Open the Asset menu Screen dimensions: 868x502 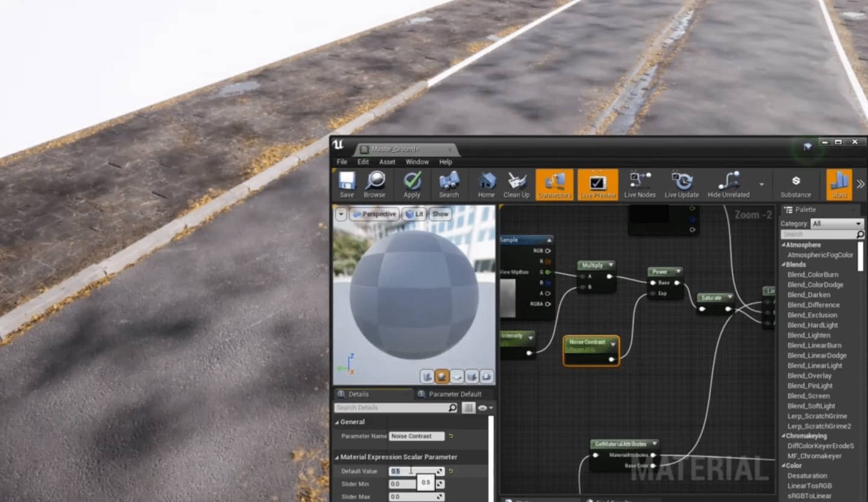click(x=387, y=162)
